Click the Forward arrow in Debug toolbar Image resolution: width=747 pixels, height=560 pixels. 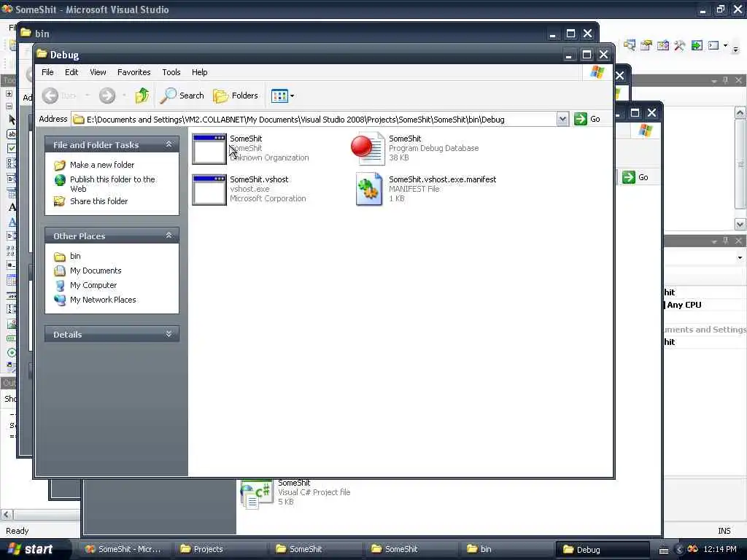pyautogui.click(x=107, y=96)
